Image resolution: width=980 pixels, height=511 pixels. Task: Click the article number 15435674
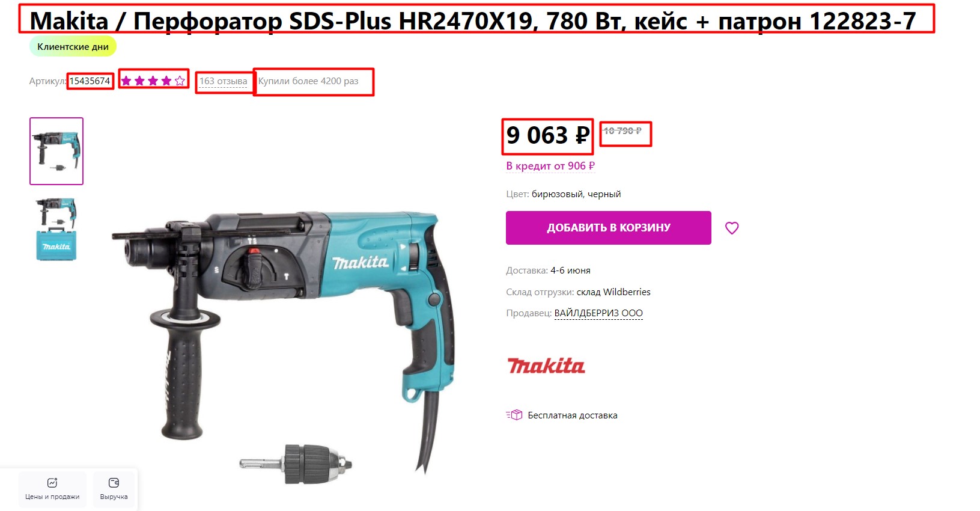tap(90, 81)
